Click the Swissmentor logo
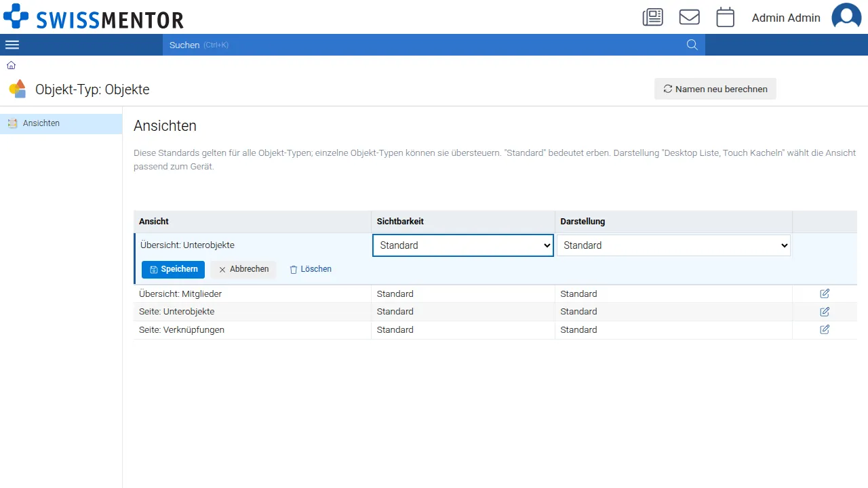The image size is (868, 488). (x=93, y=17)
